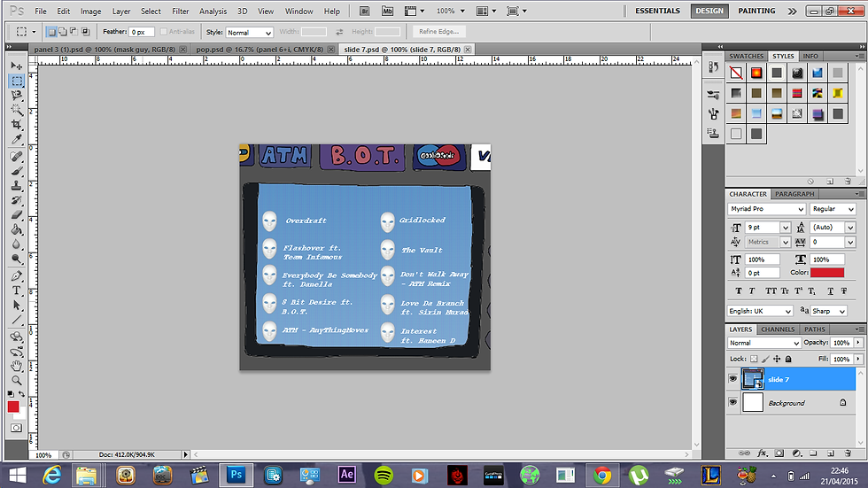The width and height of the screenshot is (868, 488).
Task: Select the Hand tool
Action: [x=17, y=366]
